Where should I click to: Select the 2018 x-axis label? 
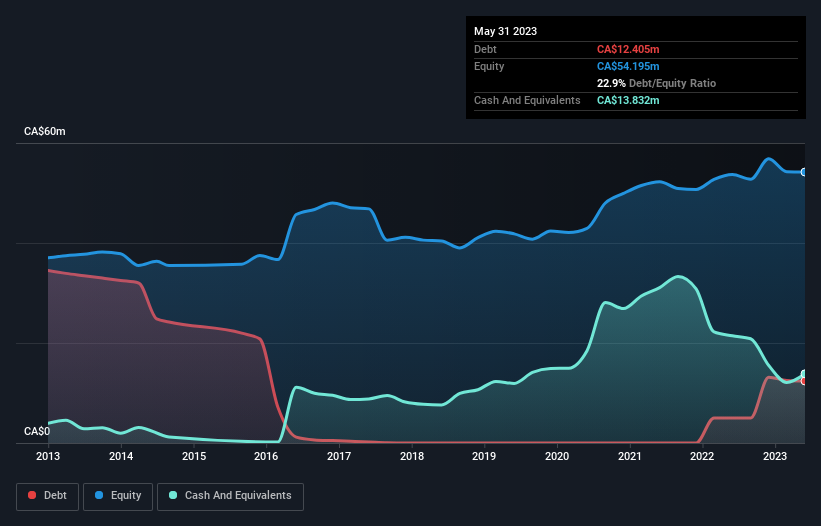point(412,456)
